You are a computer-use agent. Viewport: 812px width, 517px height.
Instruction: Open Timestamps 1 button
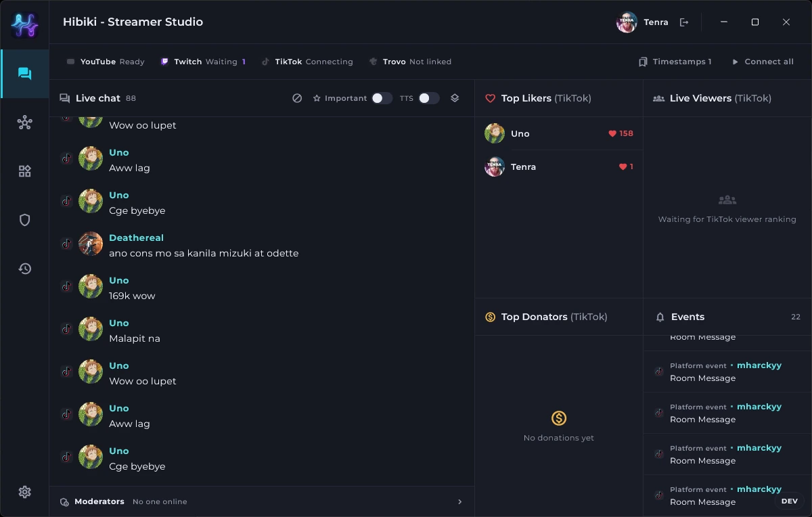(675, 62)
